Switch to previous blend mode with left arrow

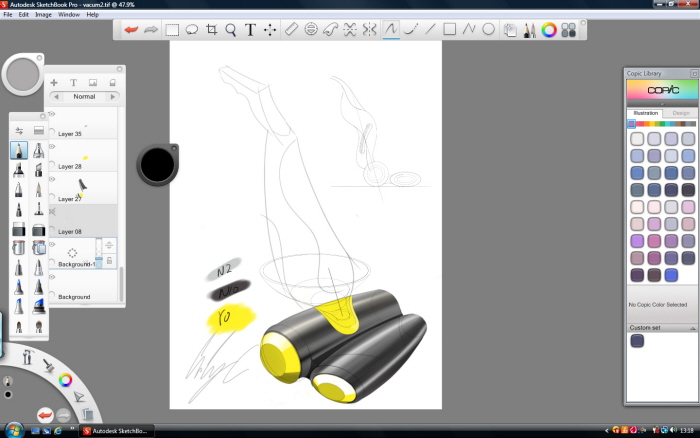[x=56, y=96]
